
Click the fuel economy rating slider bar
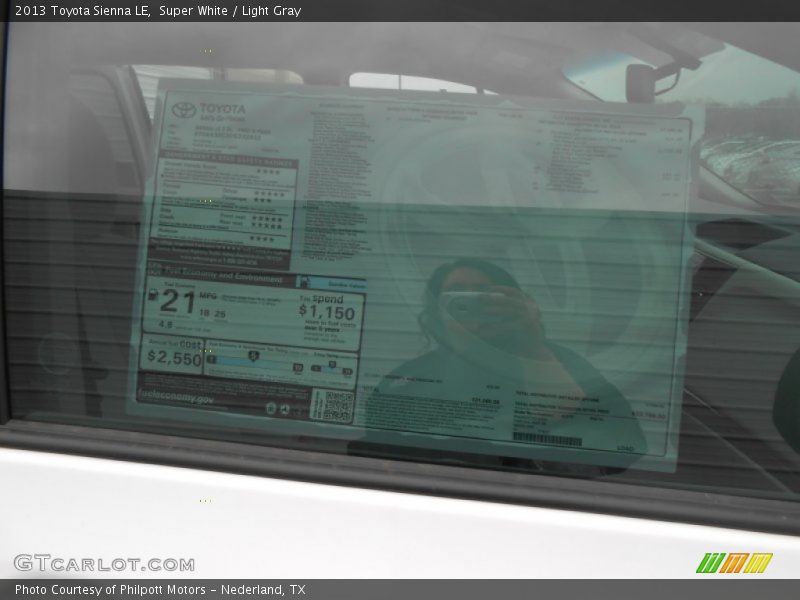click(x=254, y=362)
